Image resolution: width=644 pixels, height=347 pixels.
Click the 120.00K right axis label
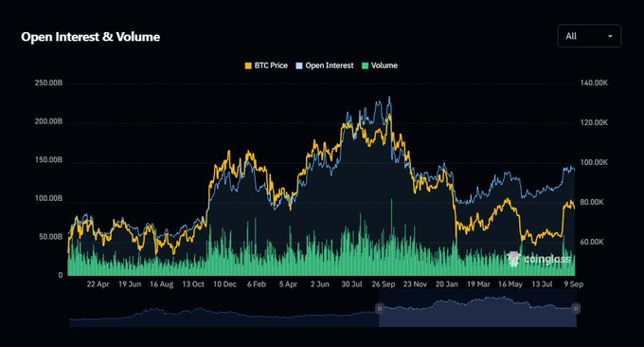tap(594, 122)
